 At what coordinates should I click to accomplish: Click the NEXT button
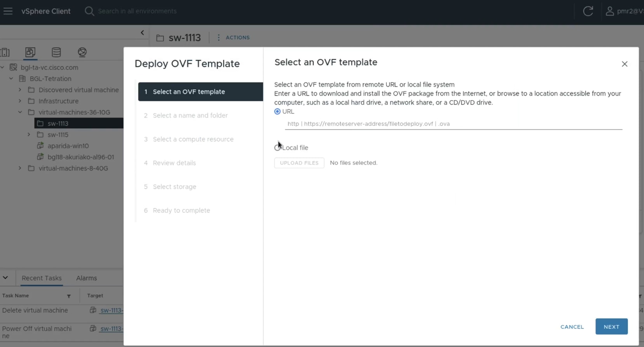pyautogui.click(x=611, y=326)
